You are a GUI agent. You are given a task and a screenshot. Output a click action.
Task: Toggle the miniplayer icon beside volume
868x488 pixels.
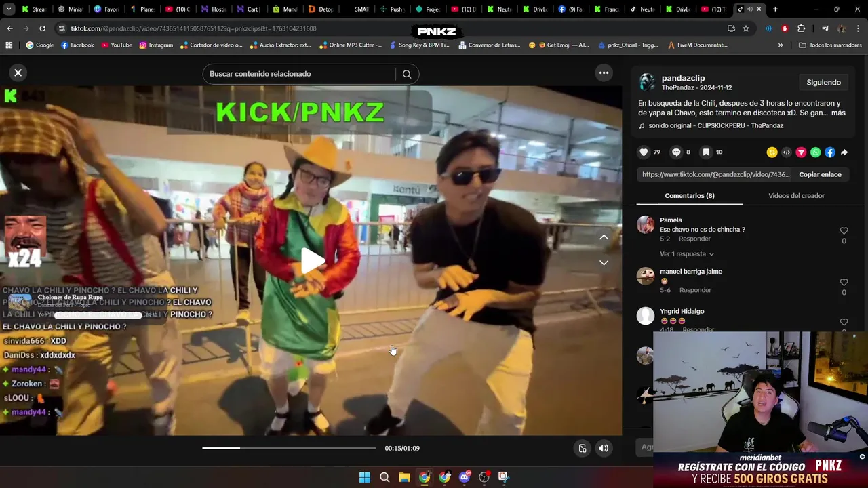(x=582, y=448)
